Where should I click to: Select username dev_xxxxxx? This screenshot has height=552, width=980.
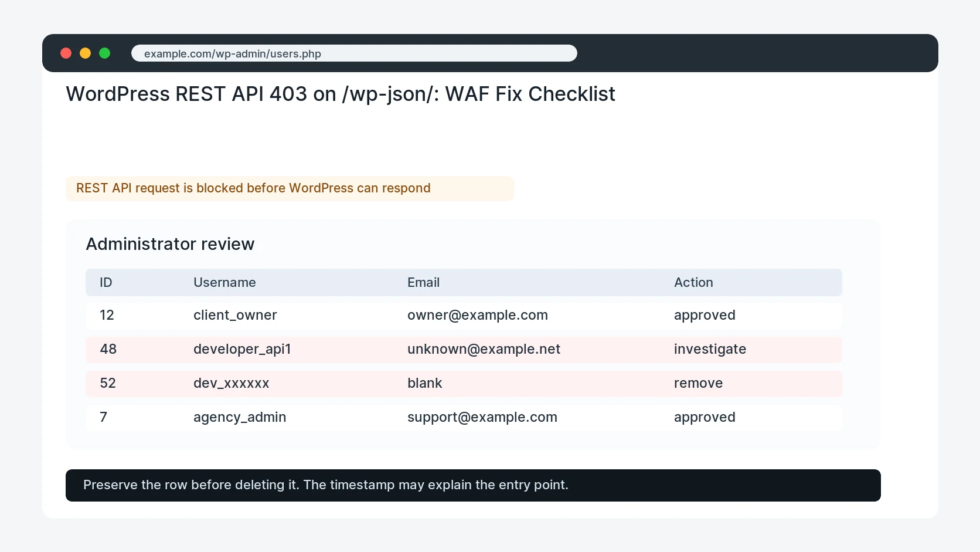[x=231, y=383]
